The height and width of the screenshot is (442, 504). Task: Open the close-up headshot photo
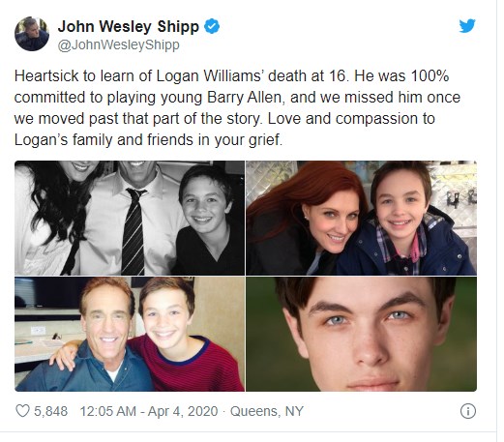pyautogui.click(x=361, y=334)
